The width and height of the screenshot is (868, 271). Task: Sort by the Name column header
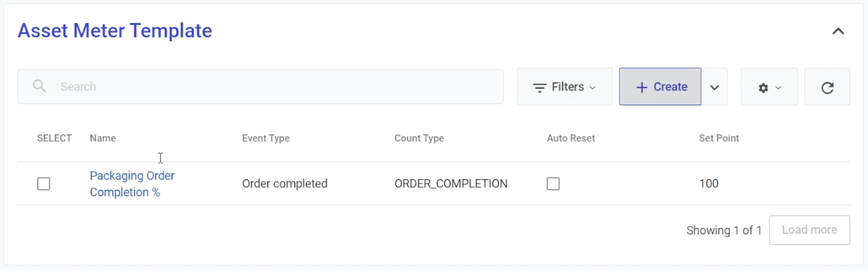click(x=103, y=138)
